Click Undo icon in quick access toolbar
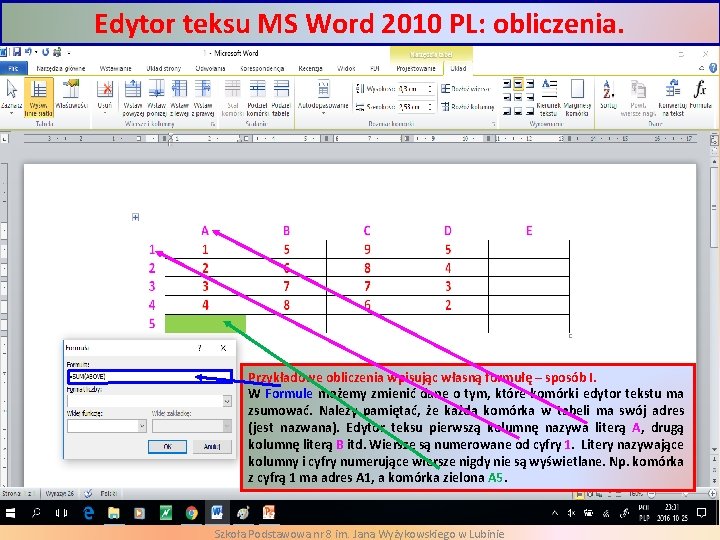Screen dimensions: 720x540 (28, 52)
